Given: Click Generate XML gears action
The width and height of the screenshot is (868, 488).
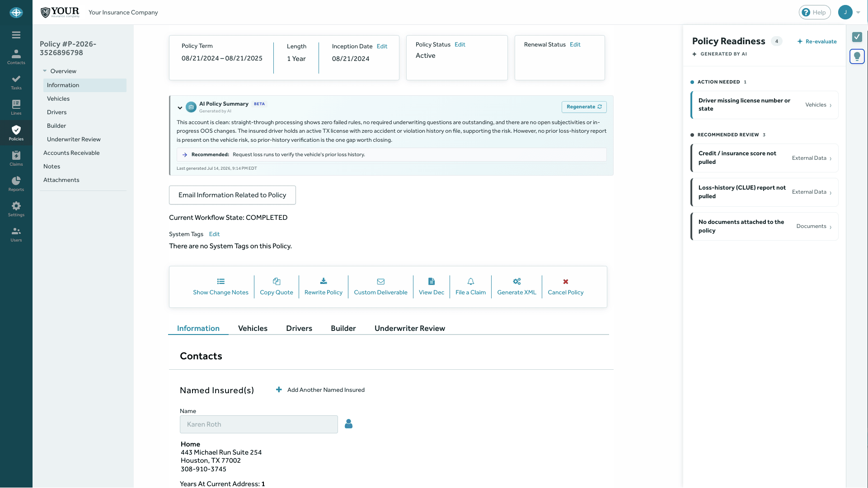Looking at the screenshot, I should tap(517, 287).
